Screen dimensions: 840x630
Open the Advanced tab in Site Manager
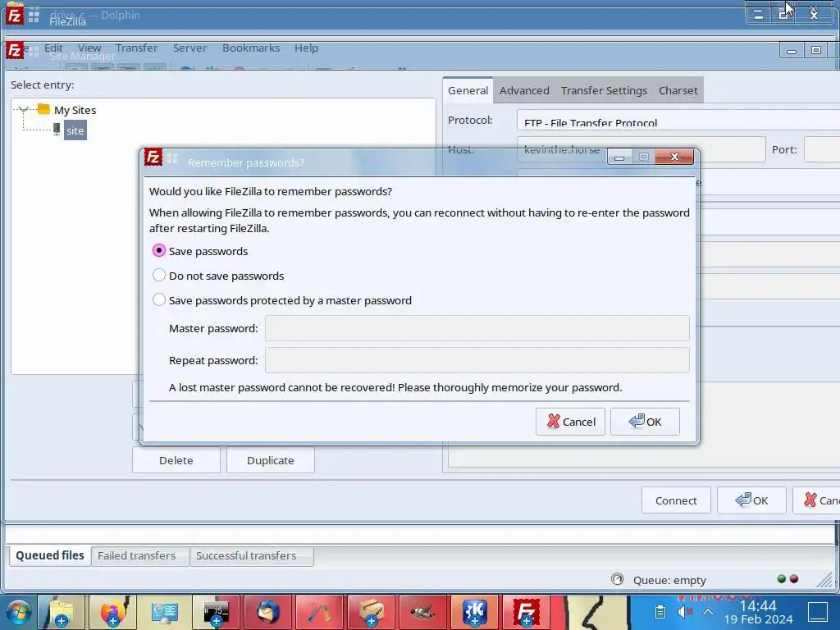pos(524,90)
